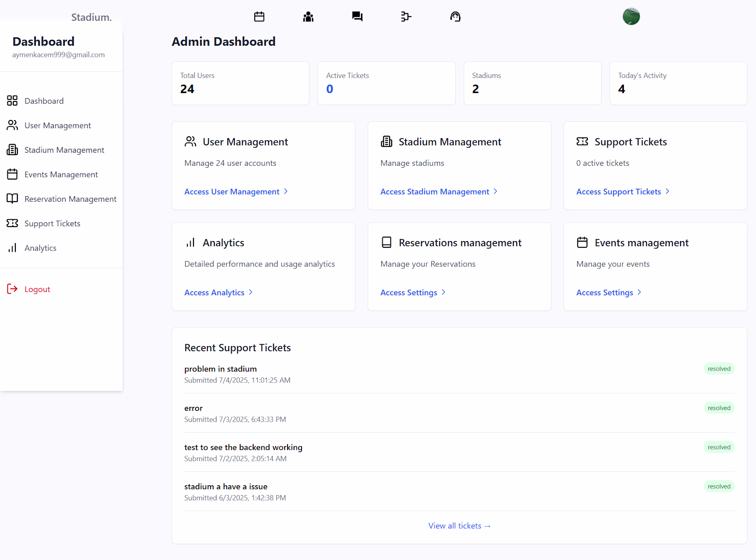Click the chevron beside Access Support Tickets
The width and height of the screenshot is (756, 560).
668,192
